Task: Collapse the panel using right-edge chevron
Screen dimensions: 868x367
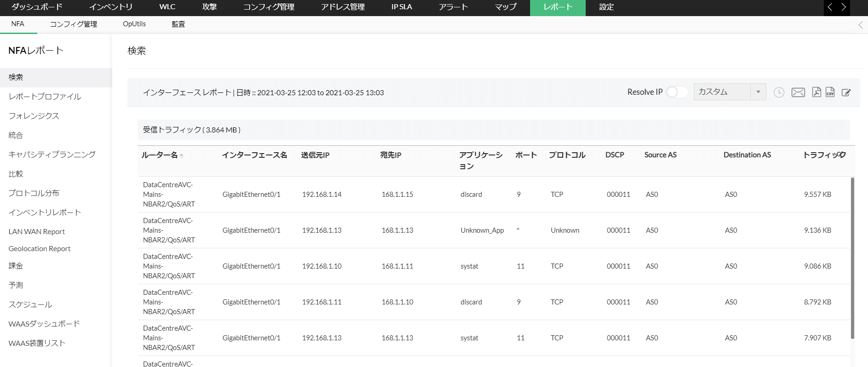Action: point(861,25)
